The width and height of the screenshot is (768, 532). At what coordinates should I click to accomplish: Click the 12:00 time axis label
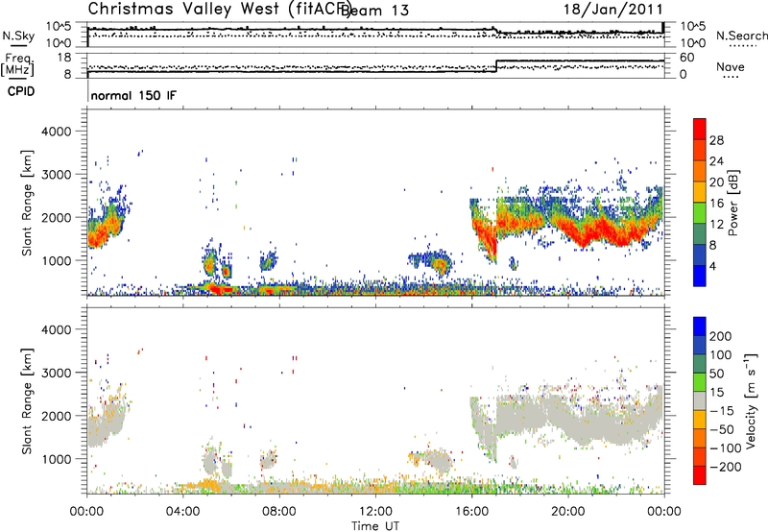pos(375,512)
